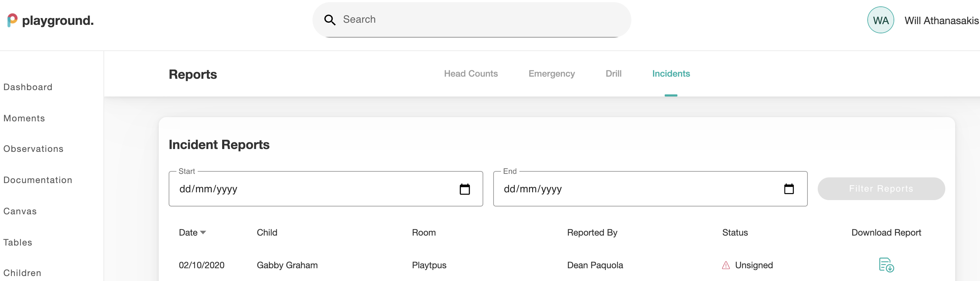Go to Dashboard in the sidebar
980x281 pixels.
pos(28,87)
